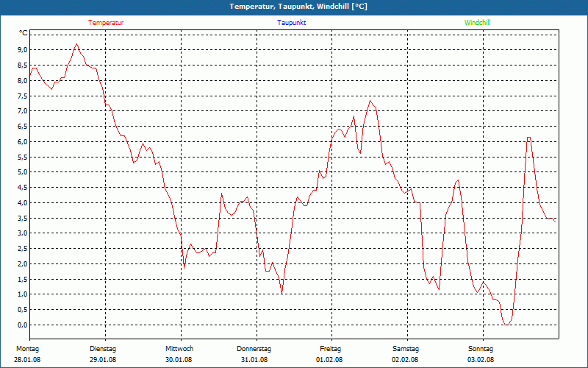The image size is (588, 368).
Task: Click the 1,0 y-axis value
Action: point(23,294)
